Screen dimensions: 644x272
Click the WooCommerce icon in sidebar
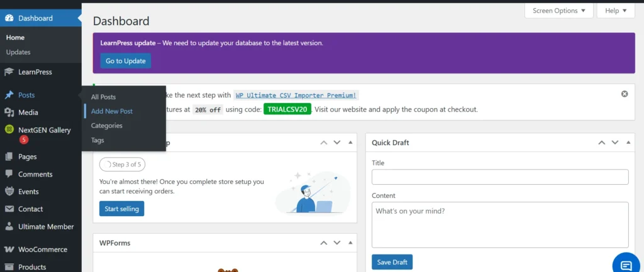(9, 249)
